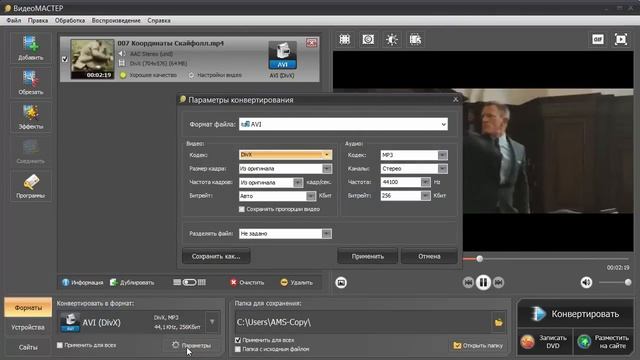Click the playback progress slider handle

480,258
